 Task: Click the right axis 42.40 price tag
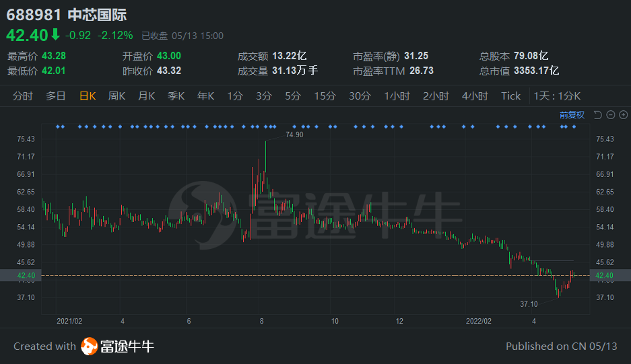pos(610,275)
